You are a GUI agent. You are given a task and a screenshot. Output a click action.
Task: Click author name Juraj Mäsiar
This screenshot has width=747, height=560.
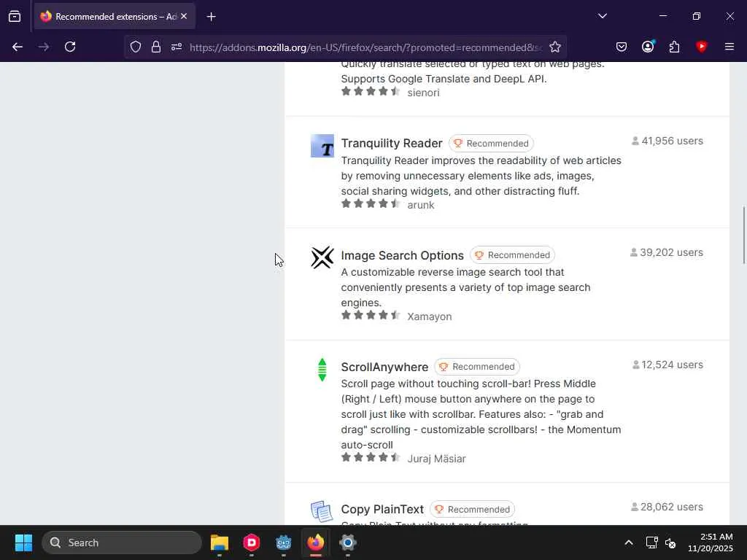(x=436, y=459)
